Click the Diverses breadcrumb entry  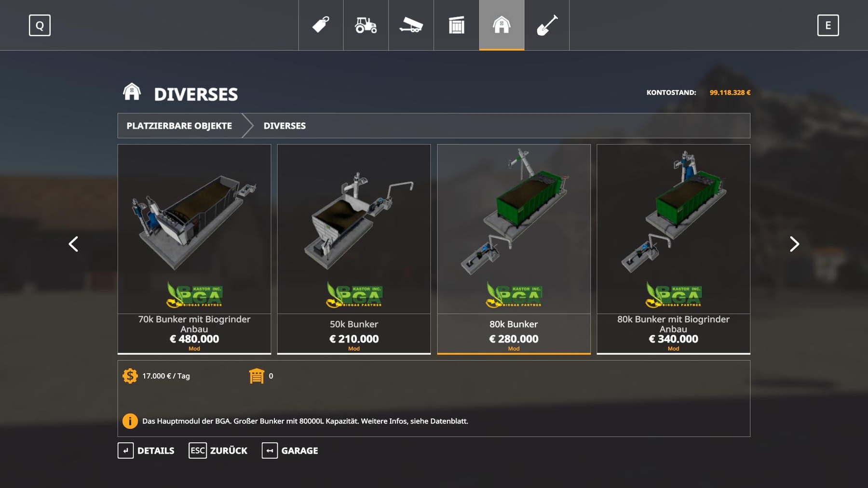point(285,126)
